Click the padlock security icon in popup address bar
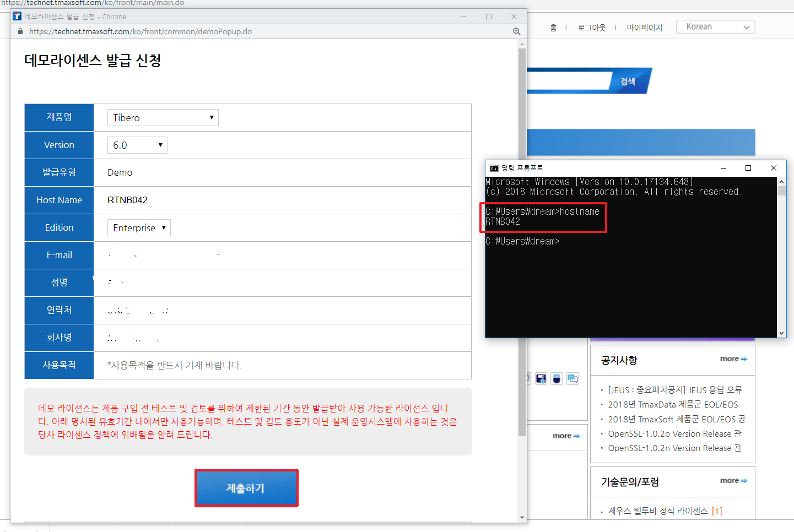The height and width of the screenshot is (532, 794). [x=21, y=31]
